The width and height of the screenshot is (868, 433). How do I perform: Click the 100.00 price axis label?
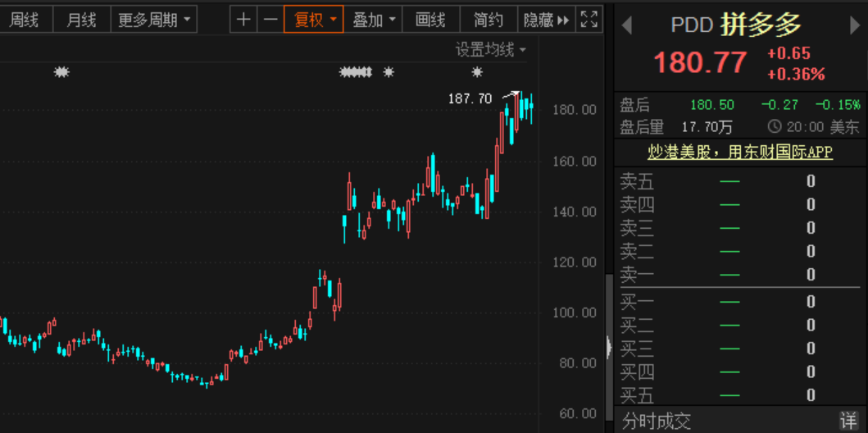pyautogui.click(x=575, y=312)
